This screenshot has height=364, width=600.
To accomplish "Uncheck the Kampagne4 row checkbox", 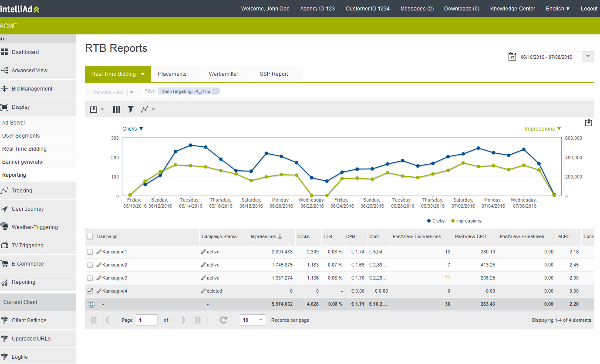I will (x=90, y=291).
